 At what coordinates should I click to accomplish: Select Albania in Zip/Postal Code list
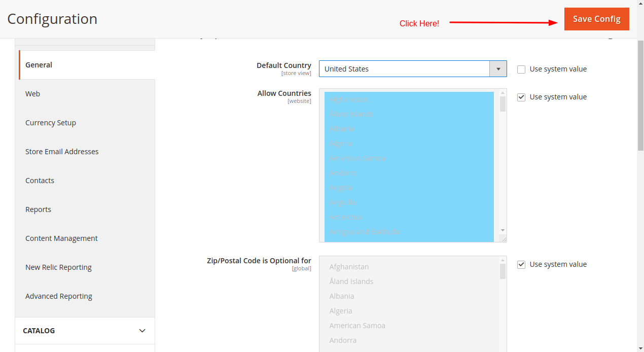pyautogui.click(x=409, y=296)
